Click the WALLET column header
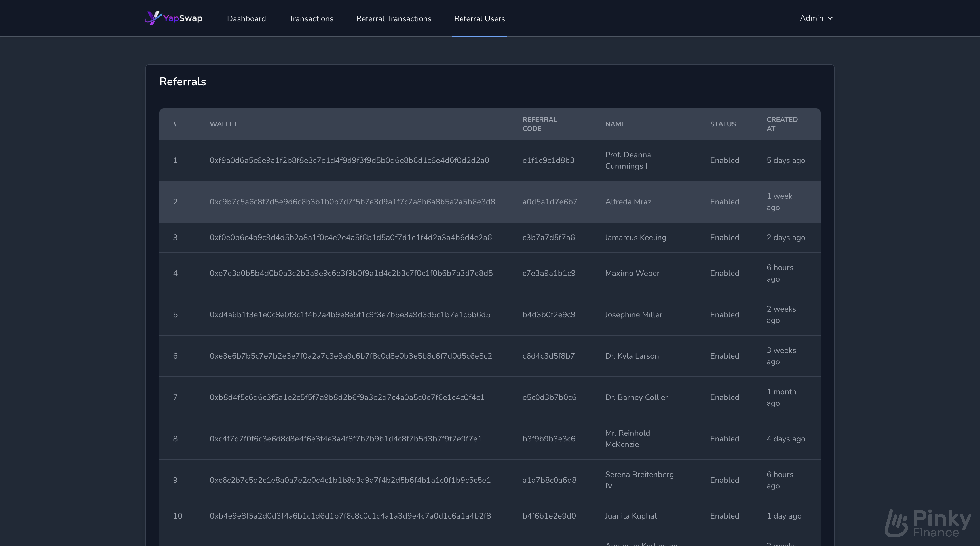This screenshot has height=546, width=980. click(x=224, y=124)
